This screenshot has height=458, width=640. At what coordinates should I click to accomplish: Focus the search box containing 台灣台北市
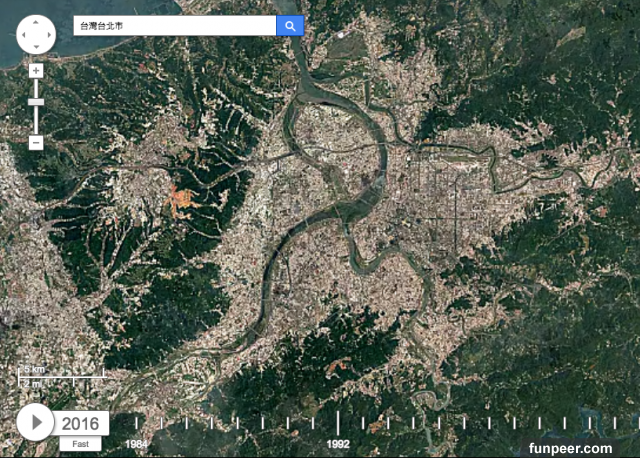pyautogui.click(x=175, y=26)
